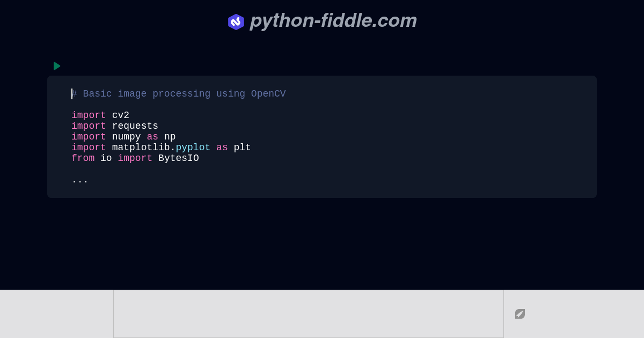Click the from keyword in the io import

[83, 158]
